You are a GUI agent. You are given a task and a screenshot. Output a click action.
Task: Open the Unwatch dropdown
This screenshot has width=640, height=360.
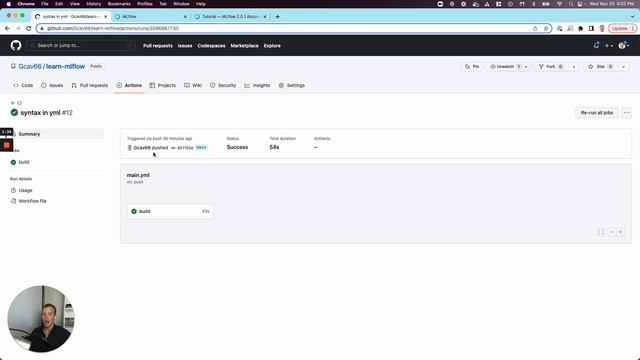click(x=509, y=67)
